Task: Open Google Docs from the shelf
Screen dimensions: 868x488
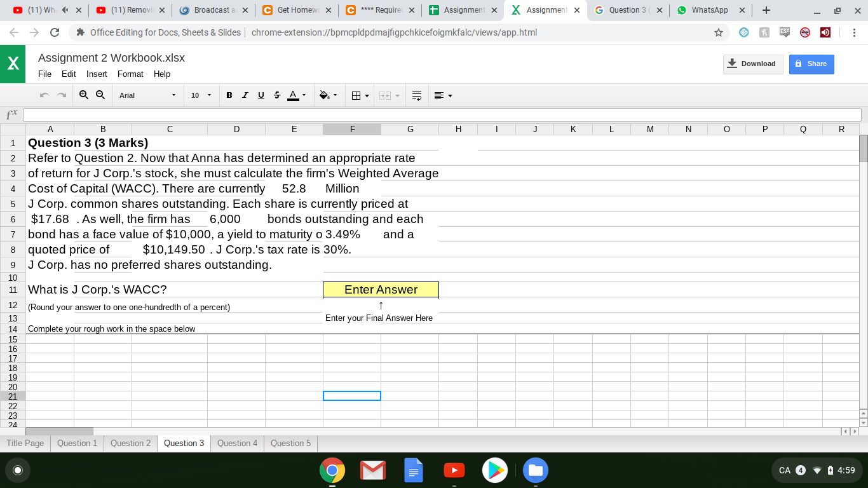Action: 413,470
